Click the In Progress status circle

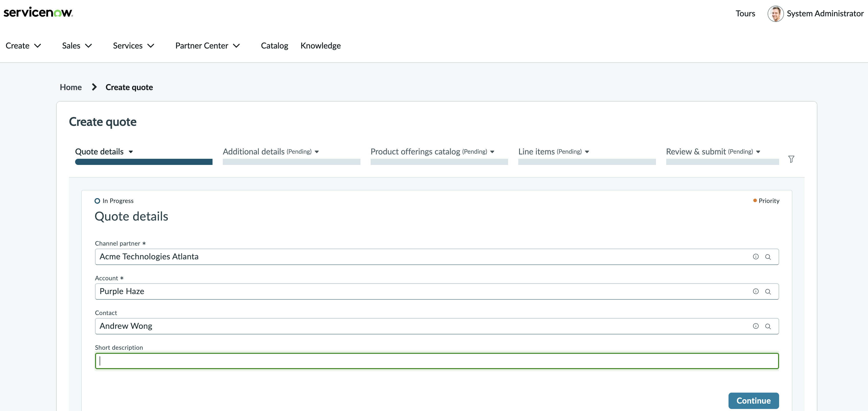tap(97, 201)
